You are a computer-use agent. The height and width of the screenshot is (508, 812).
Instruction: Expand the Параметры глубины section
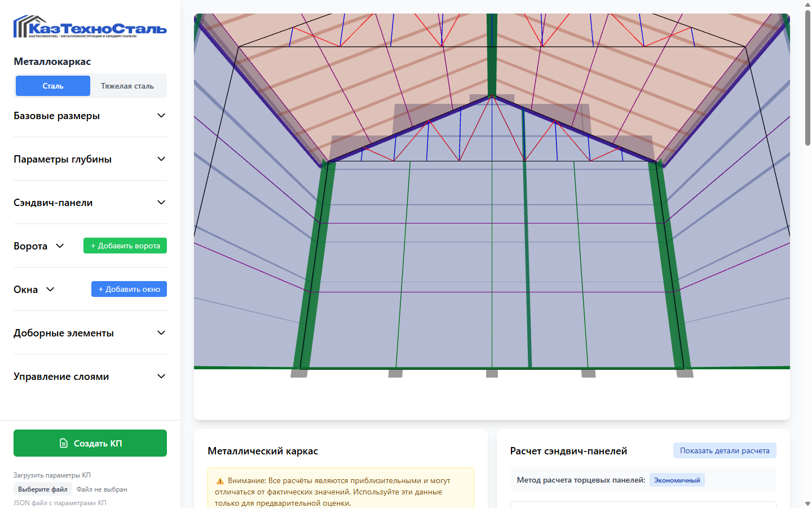pyautogui.click(x=90, y=159)
